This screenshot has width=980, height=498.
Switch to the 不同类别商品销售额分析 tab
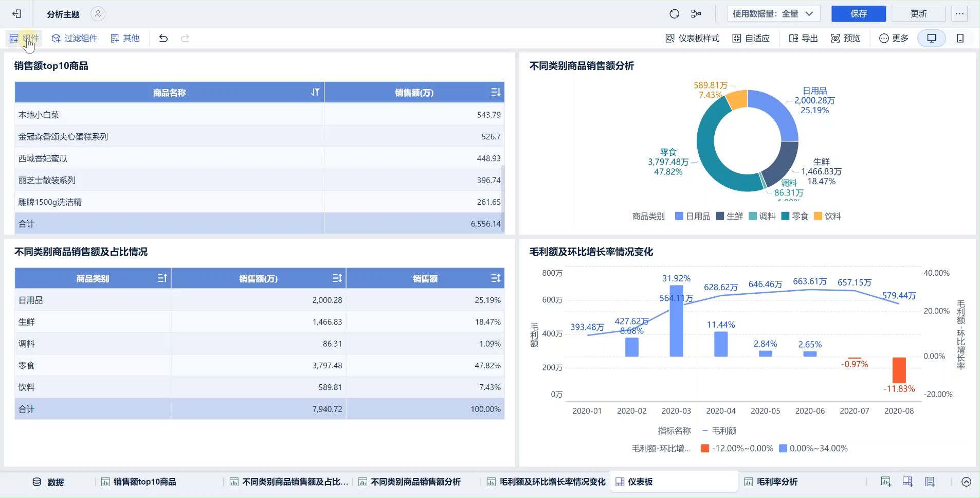coord(409,482)
